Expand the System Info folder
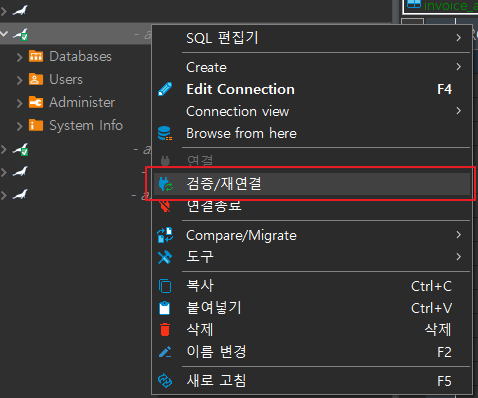The image size is (478, 398). coord(20,126)
